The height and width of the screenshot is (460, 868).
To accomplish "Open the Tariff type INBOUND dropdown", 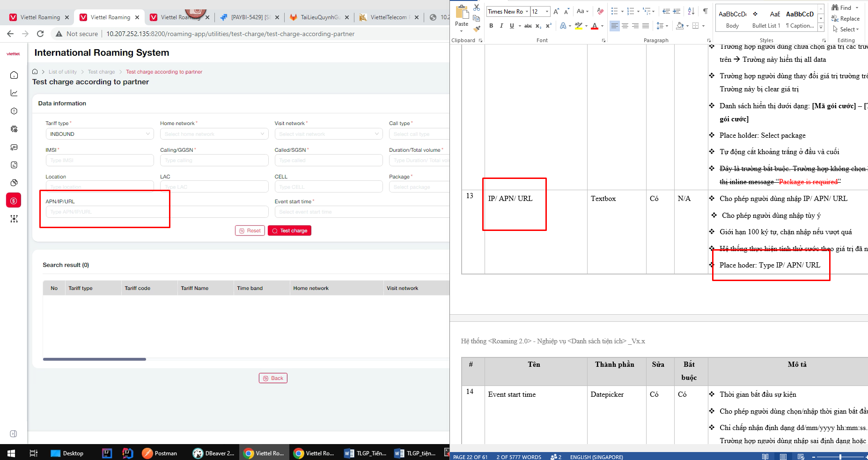I will click(99, 134).
